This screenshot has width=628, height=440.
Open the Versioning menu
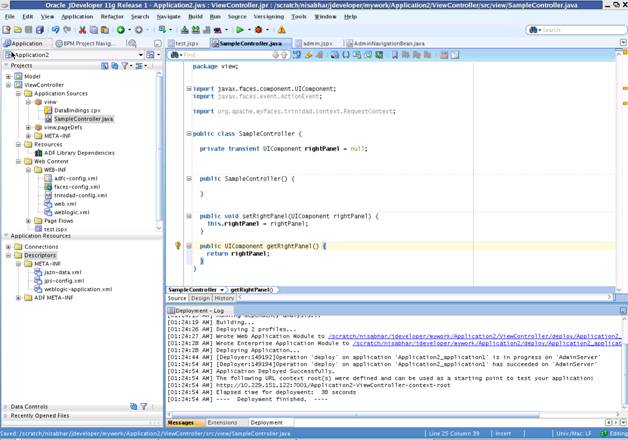(x=269, y=16)
